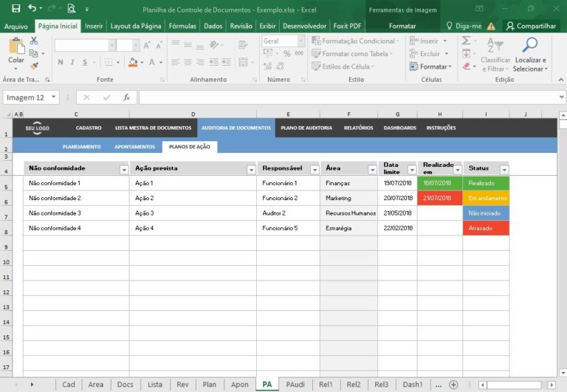Toggle underline S formatting
This screenshot has width=567, height=392.
85,62
